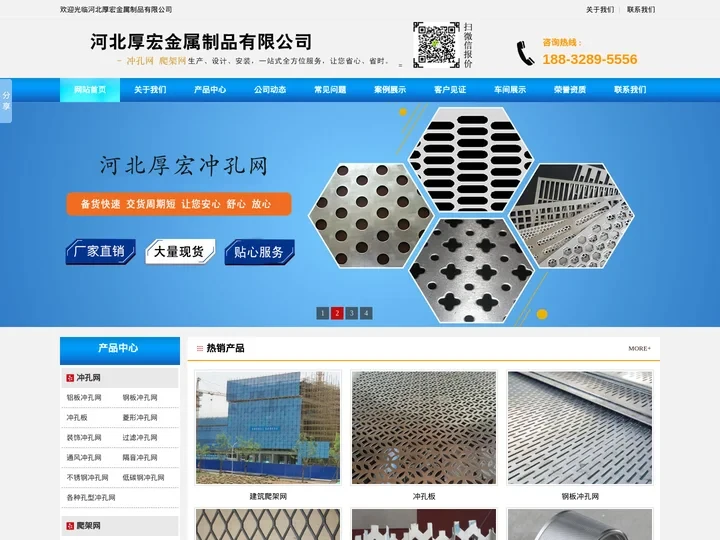Open 冲孔板 sidebar link

pyautogui.click(x=77, y=417)
